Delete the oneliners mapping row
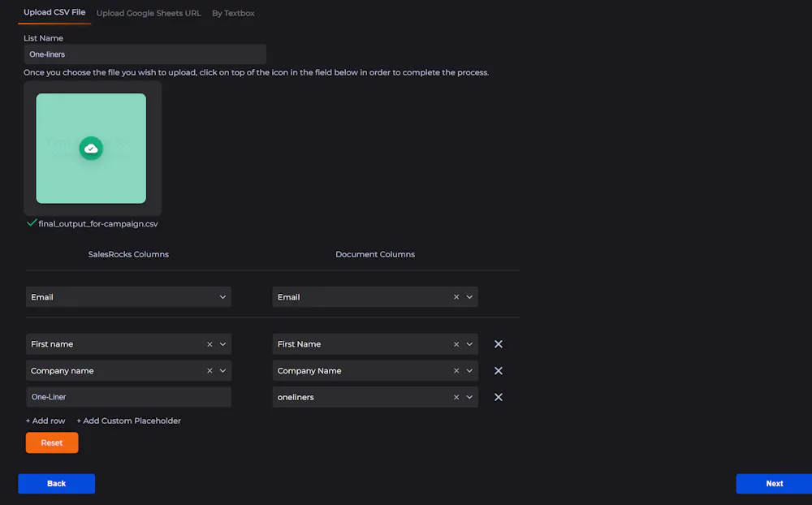812x505 pixels. [x=499, y=398]
